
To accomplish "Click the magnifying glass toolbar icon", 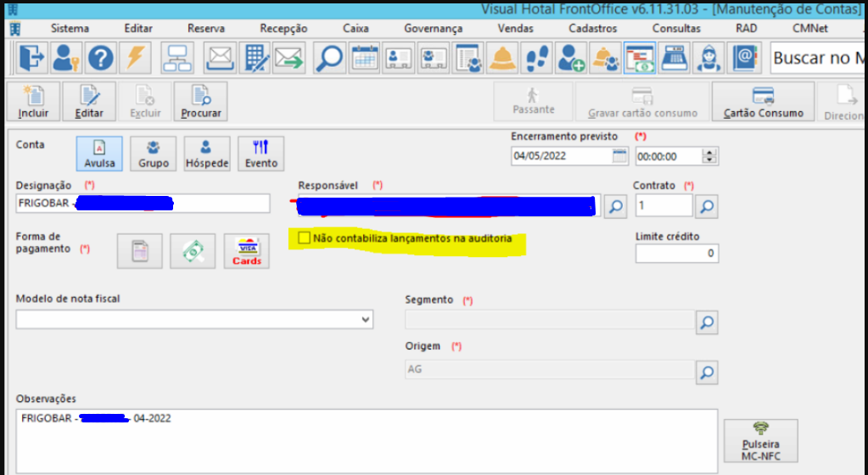I will (x=329, y=58).
